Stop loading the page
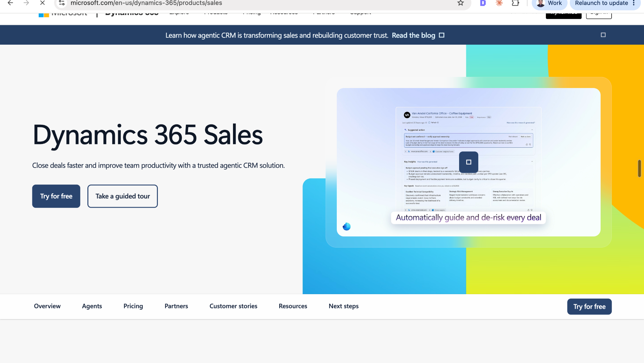This screenshot has height=363, width=644. pos(42,3)
